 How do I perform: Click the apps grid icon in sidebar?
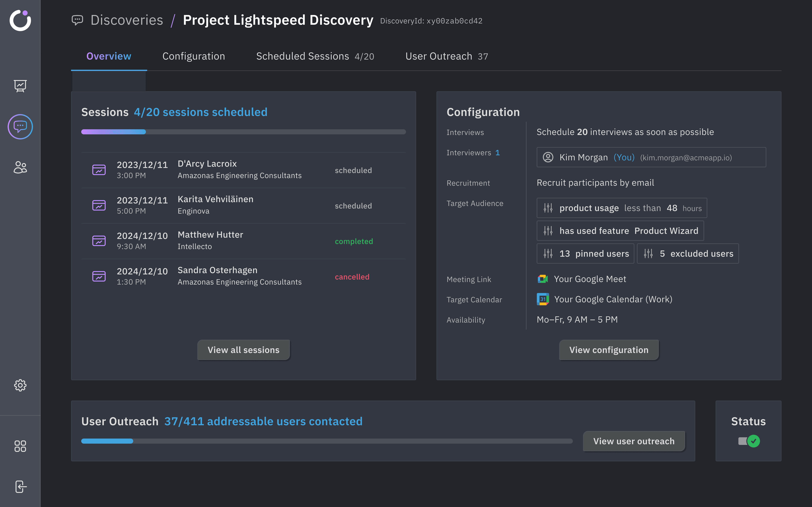coord(20,446)
